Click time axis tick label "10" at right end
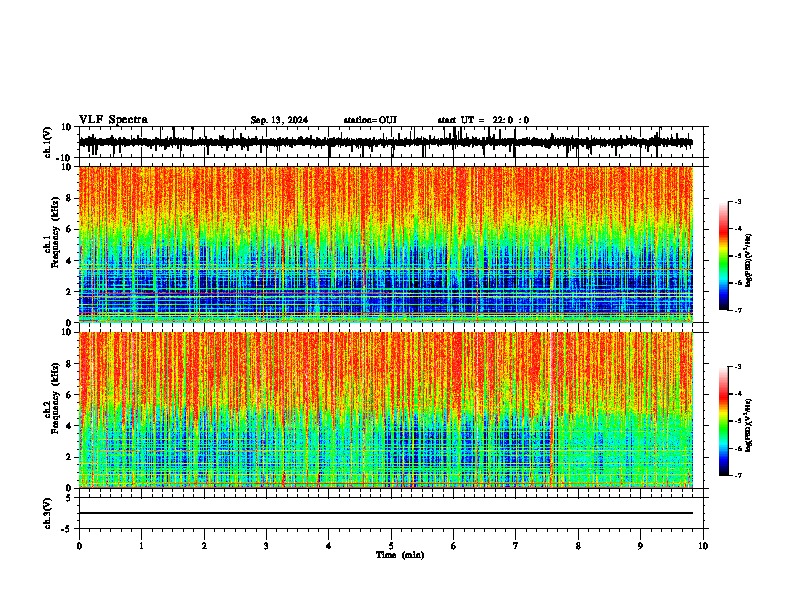 coord(703,546)
